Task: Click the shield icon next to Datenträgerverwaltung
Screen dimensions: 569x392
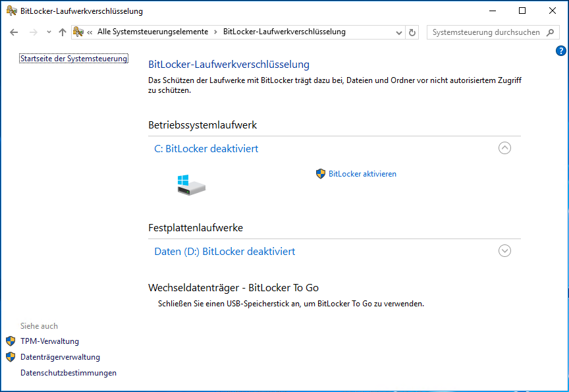Action: coord(11,357)
